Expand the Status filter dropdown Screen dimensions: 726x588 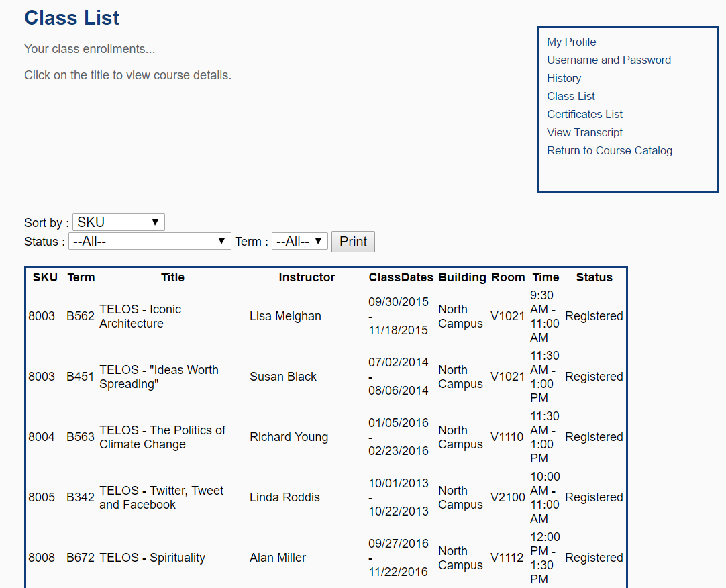(150, 241)
